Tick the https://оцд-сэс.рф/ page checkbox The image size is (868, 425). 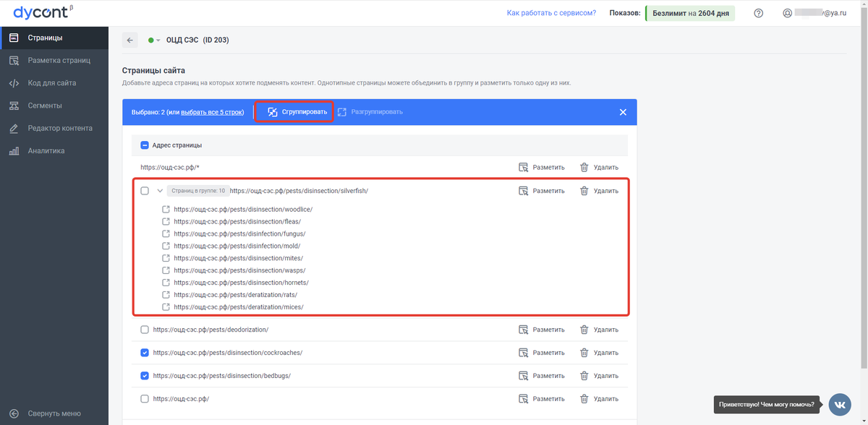click(x=145, y=398)
